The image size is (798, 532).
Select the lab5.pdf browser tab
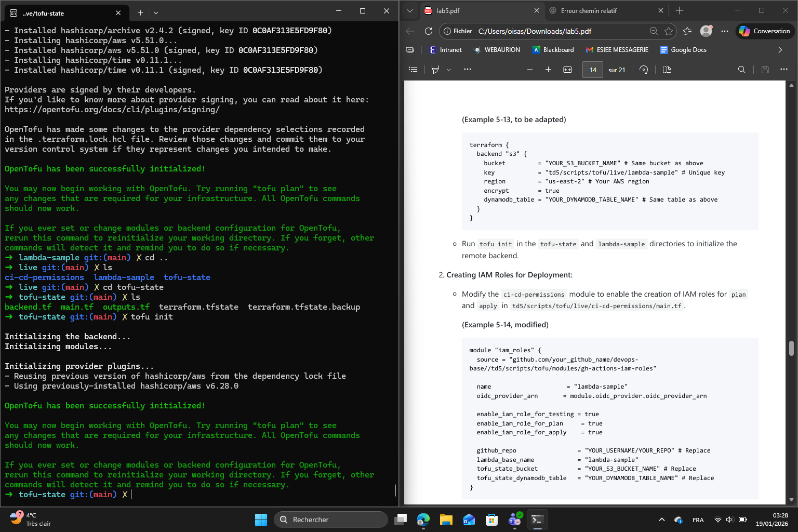click(x=448, y=10)
